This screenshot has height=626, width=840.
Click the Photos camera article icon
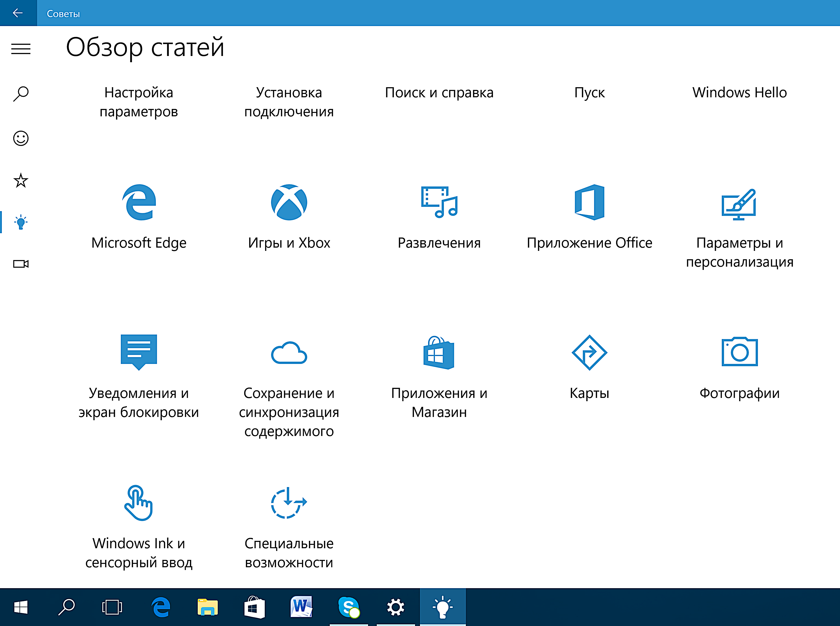pyautogui.click(x=740, y=352)
